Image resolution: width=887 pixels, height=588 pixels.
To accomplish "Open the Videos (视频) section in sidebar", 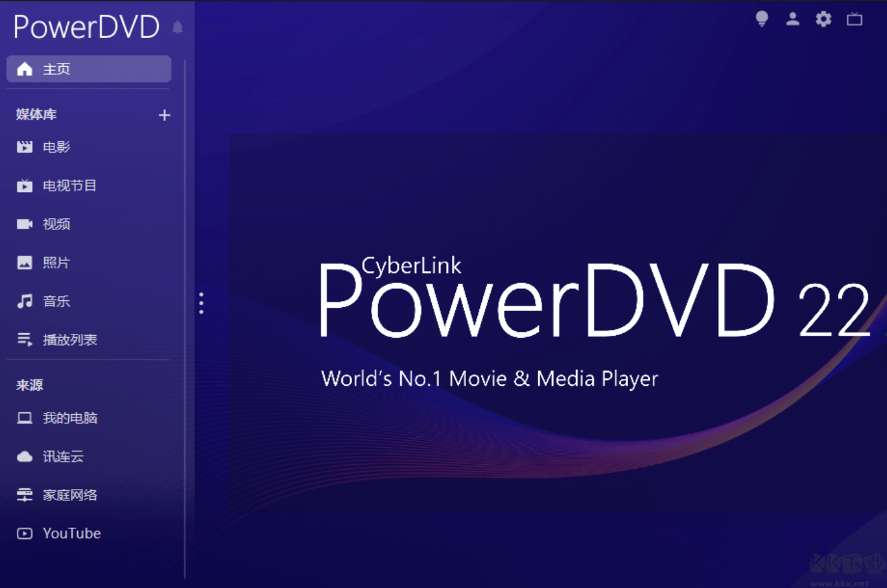I will [56, 223].
